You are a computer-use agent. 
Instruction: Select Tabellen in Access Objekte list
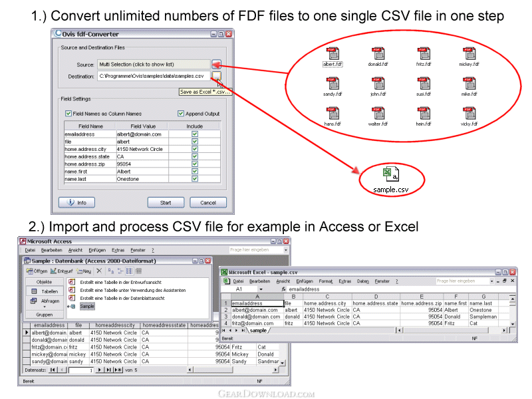tap(45, 291)
